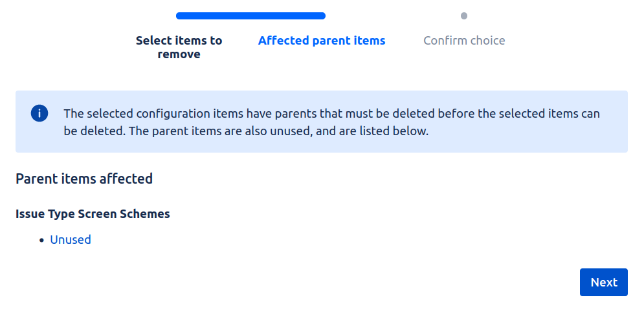Click the blue wizard progress bar

250,16
